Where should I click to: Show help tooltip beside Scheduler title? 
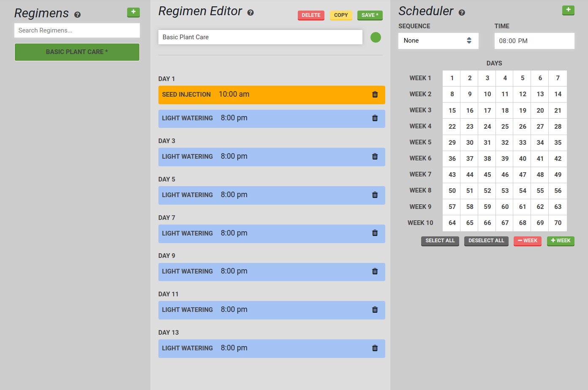[462, 13]
